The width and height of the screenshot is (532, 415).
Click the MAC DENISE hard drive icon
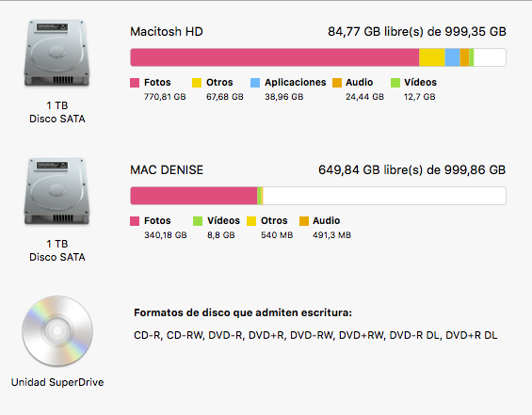(57, 191)
